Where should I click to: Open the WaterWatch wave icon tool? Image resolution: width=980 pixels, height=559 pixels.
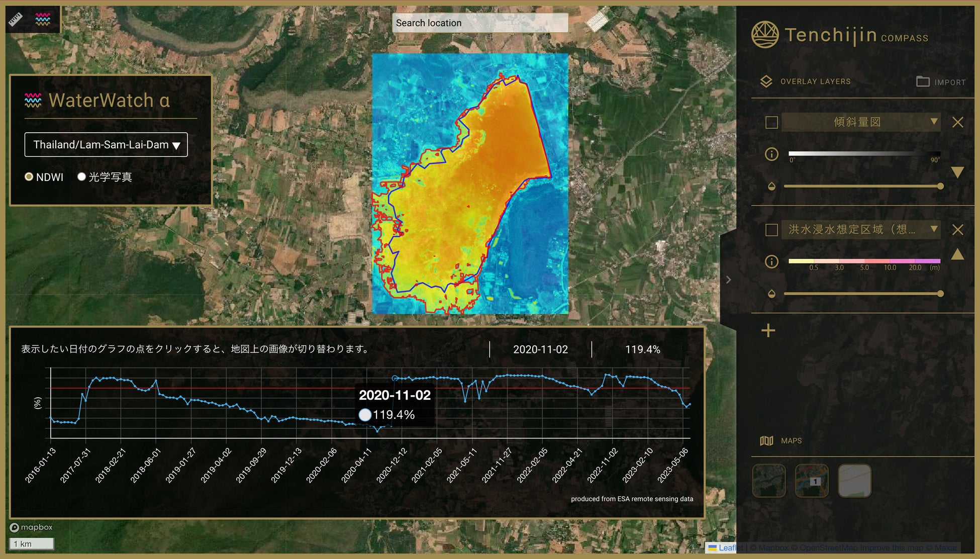(43, 19)
